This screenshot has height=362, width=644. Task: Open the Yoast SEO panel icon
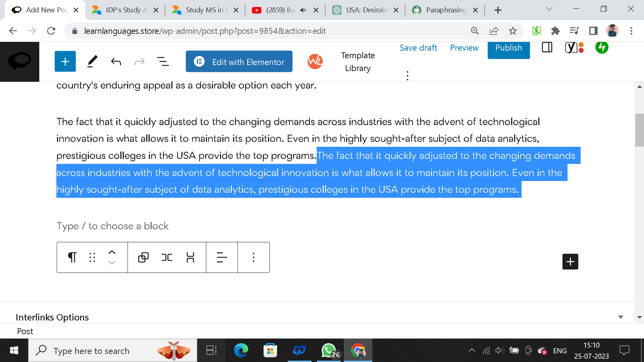click(x=574, y=48)
